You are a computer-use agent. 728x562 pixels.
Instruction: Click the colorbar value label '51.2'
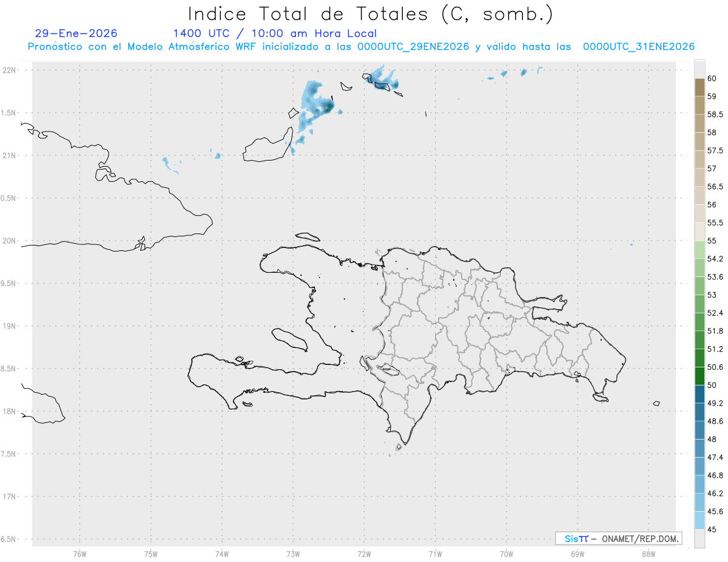click(x=715, y=349)
